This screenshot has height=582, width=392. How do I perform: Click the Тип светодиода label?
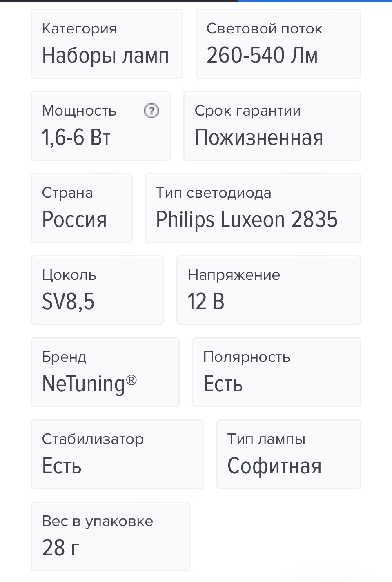[214, 193]
